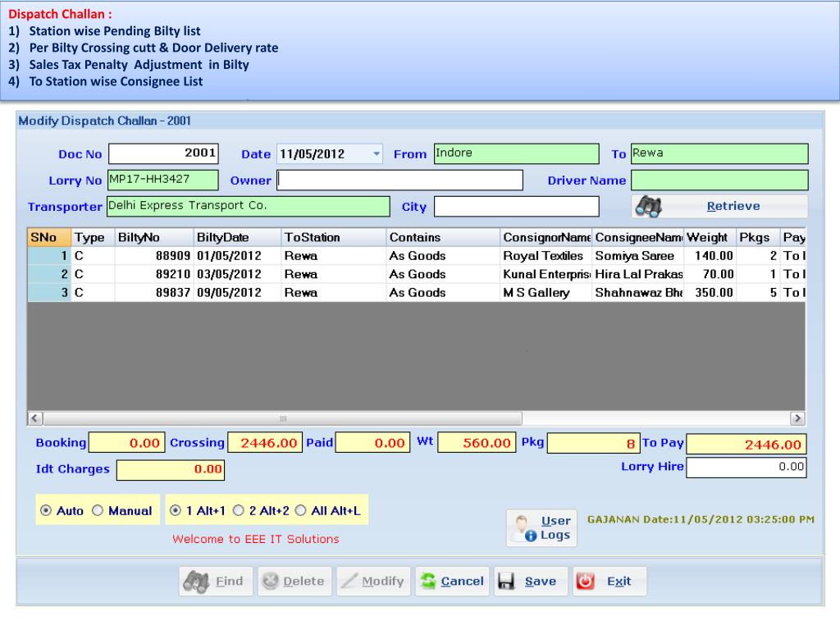Click the Weight column header

pos(710,237)
